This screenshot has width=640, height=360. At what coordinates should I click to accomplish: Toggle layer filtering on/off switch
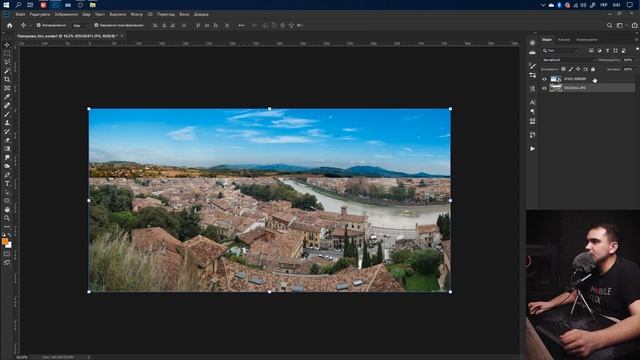coord(638,49)
